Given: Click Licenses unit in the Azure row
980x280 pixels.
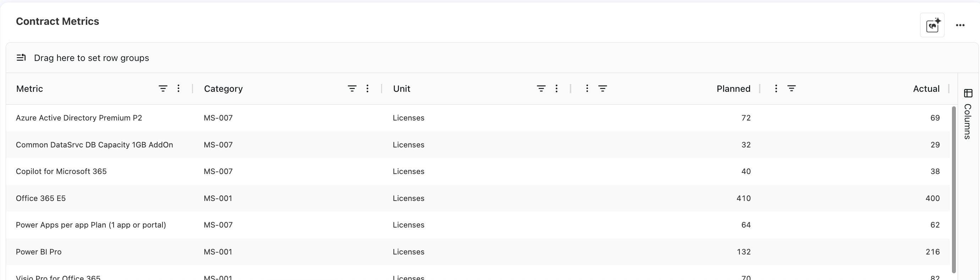Looking at the screenshot, I should pyautogui.click(x=409, y=118).
